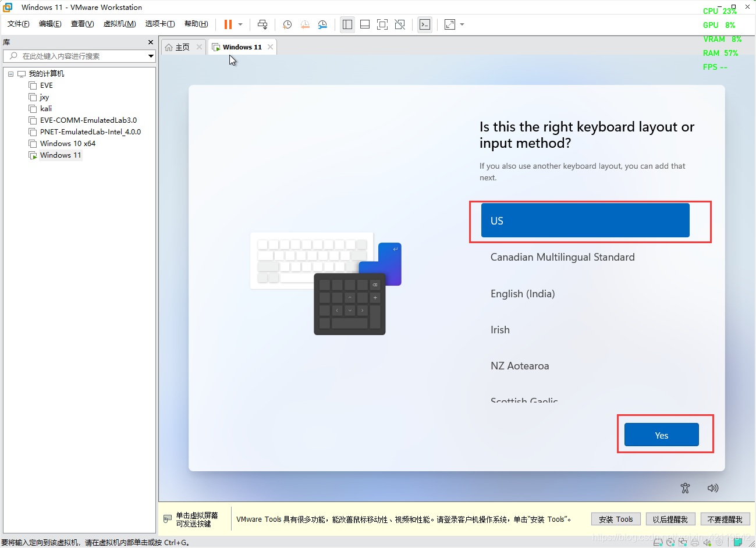Click the send Ctrl+Alt+Del toolbar icon
This screenshot has height=548, width=756.
(x=262, y=24)
